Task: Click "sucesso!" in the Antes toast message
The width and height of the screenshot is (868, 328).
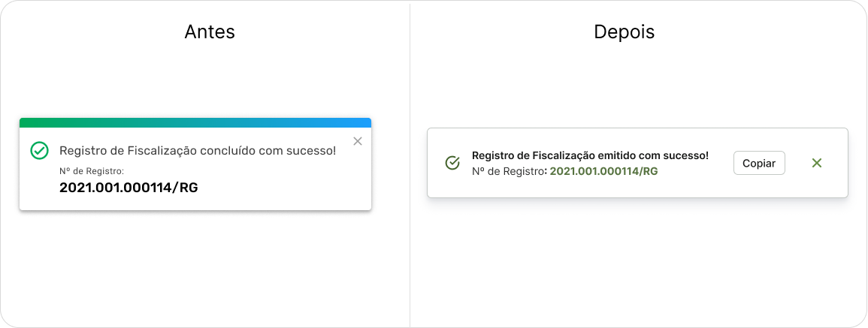Action: tap(311, 151)
